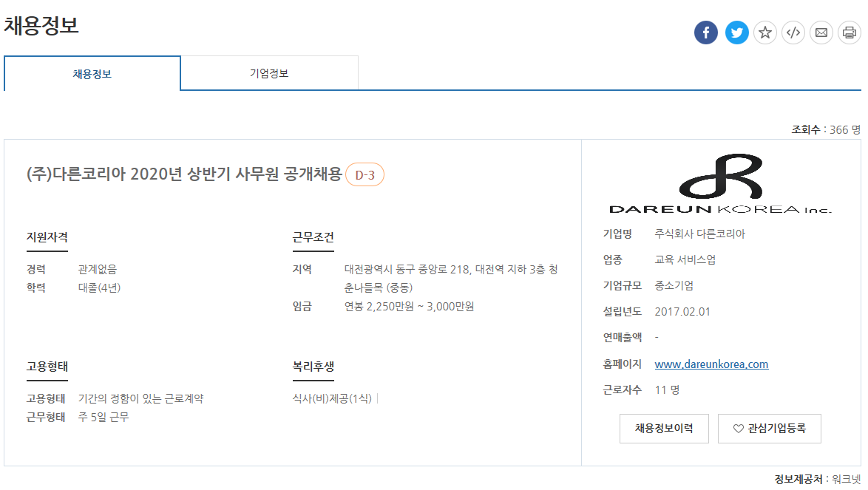Viewport: 868px width, 490px height.
Task: Click the 설립년도 field label
Action: tap(623, 312)
